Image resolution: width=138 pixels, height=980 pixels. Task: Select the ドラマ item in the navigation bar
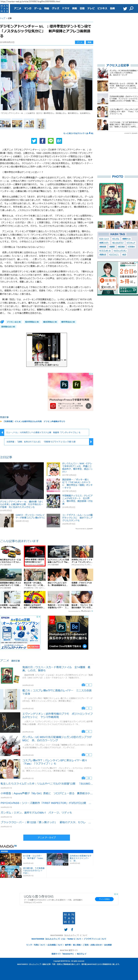tap(66, 8)
